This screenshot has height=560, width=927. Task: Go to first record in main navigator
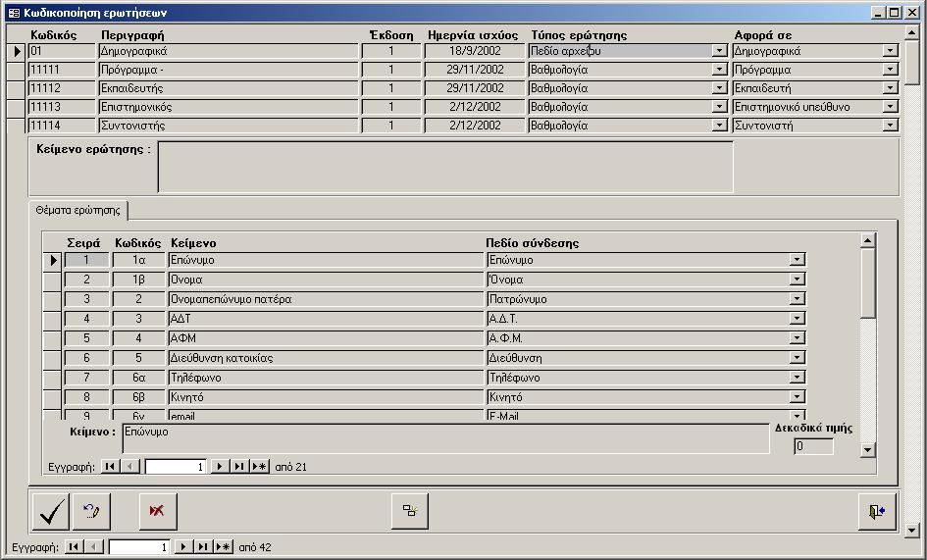click(74, 547)
